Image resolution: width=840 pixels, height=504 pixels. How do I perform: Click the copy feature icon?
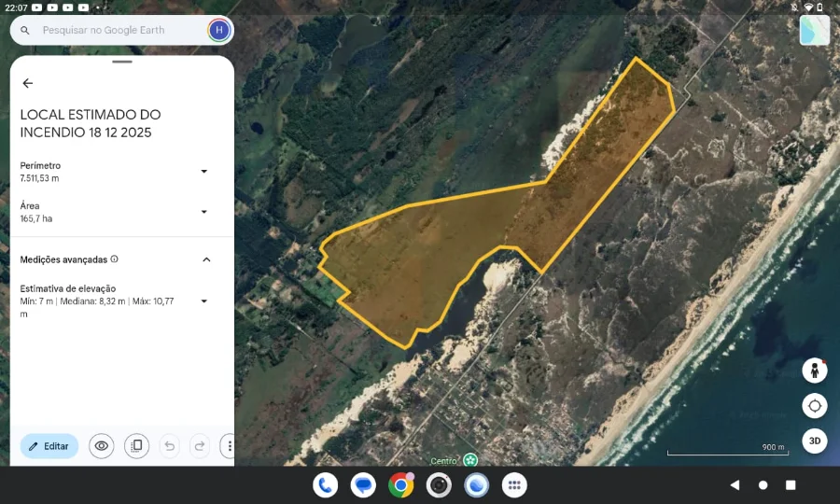(x=136, y=446)
